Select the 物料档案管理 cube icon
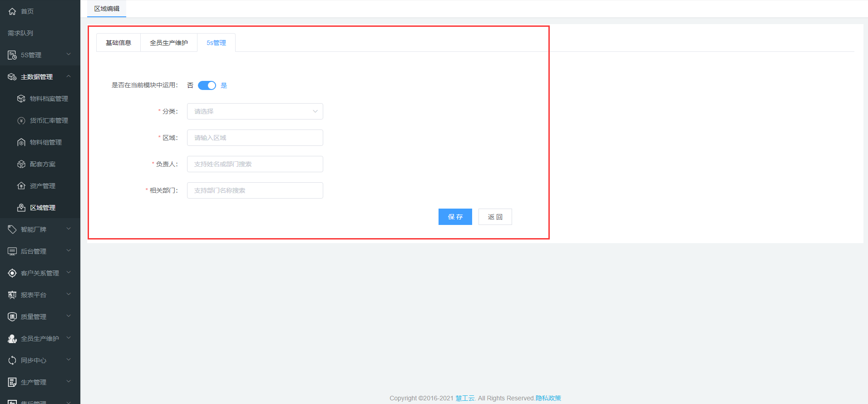 coord(21,99)
